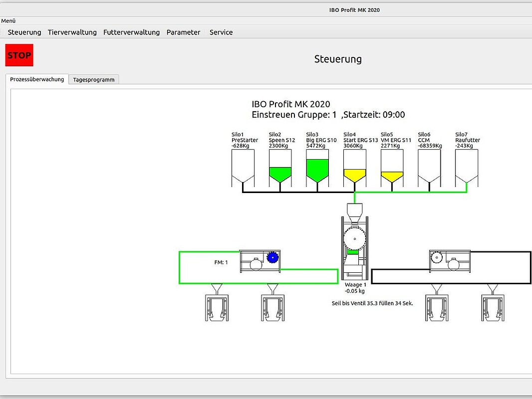
Task: Click the blue gear on FM 1 drive
Action: pyautogui.click(x=272, y=257)
